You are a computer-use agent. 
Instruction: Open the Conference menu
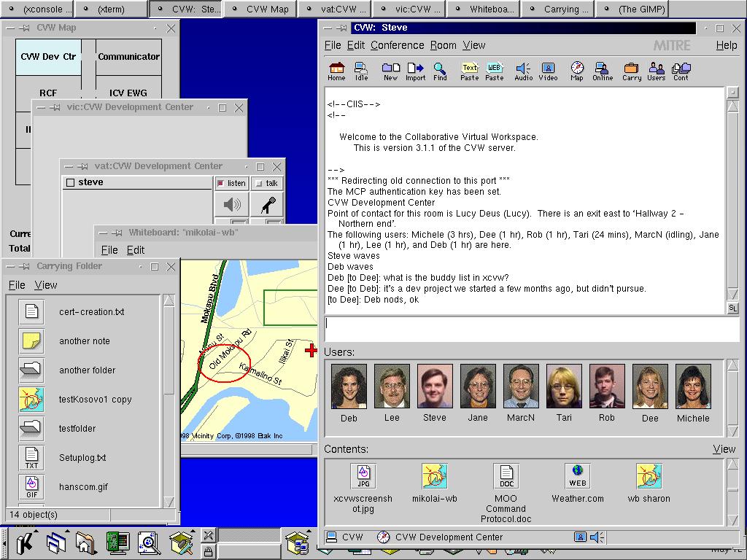(397, 45)
